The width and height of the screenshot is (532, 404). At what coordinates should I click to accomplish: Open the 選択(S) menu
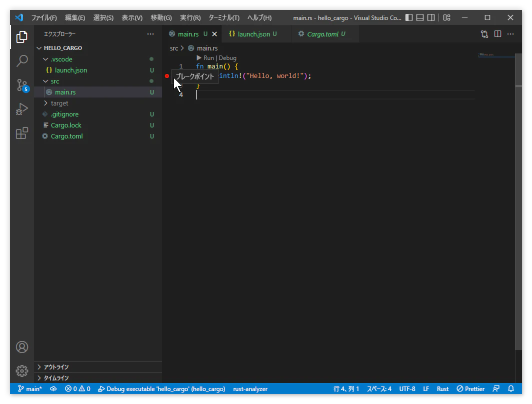pyautogui.click(x=103, y=17)
